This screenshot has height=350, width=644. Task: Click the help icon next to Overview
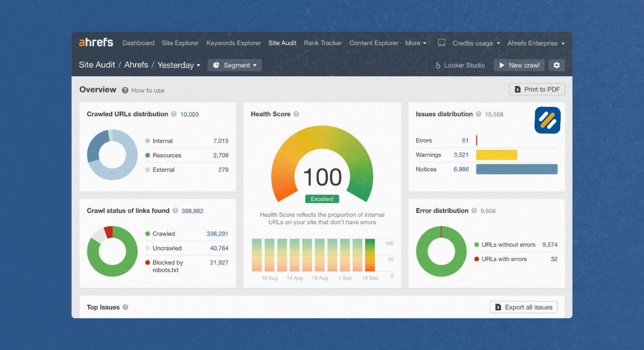(125, 90)
